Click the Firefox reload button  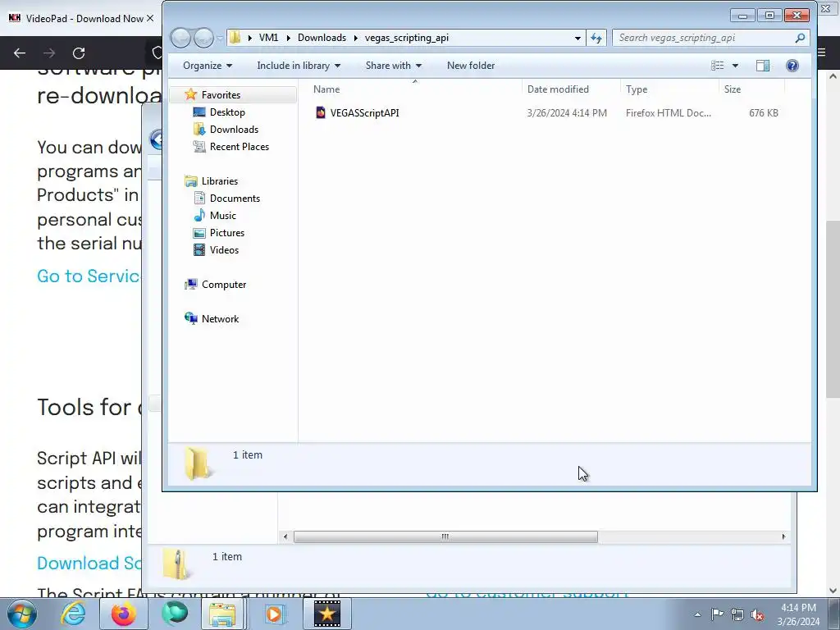[x=79, y=53]
